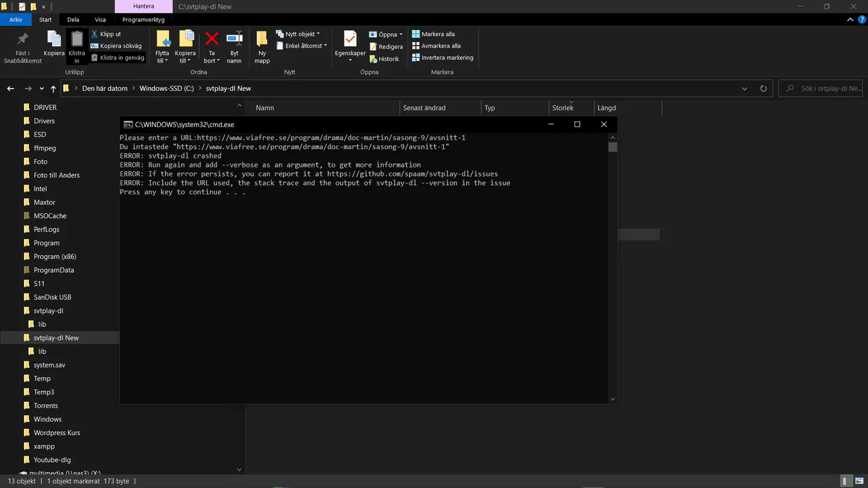868x488 pixels.
Task: Go up one folder level
Action: [53, 89]
